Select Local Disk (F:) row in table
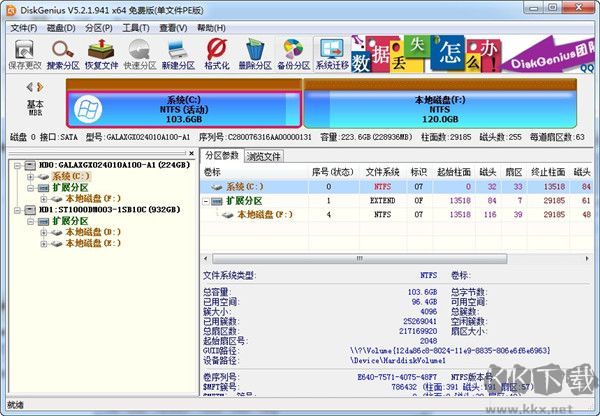This screenshot has width=600, height=416. click(396, 214)
